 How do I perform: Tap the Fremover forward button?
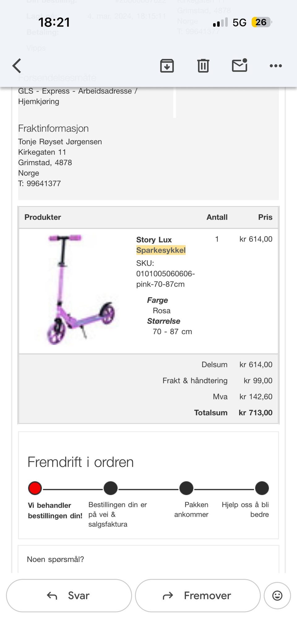[x=198, y=595]
